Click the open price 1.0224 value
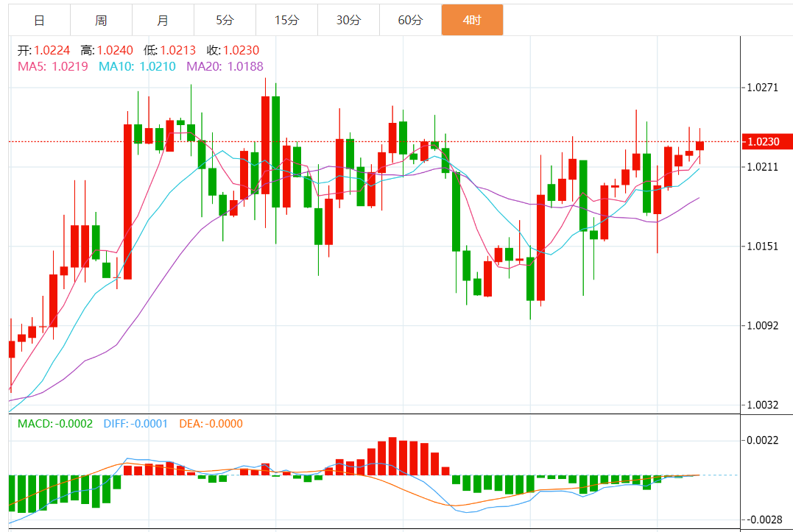The height and width of the screenshot is (532, 793). coord(52,51)
